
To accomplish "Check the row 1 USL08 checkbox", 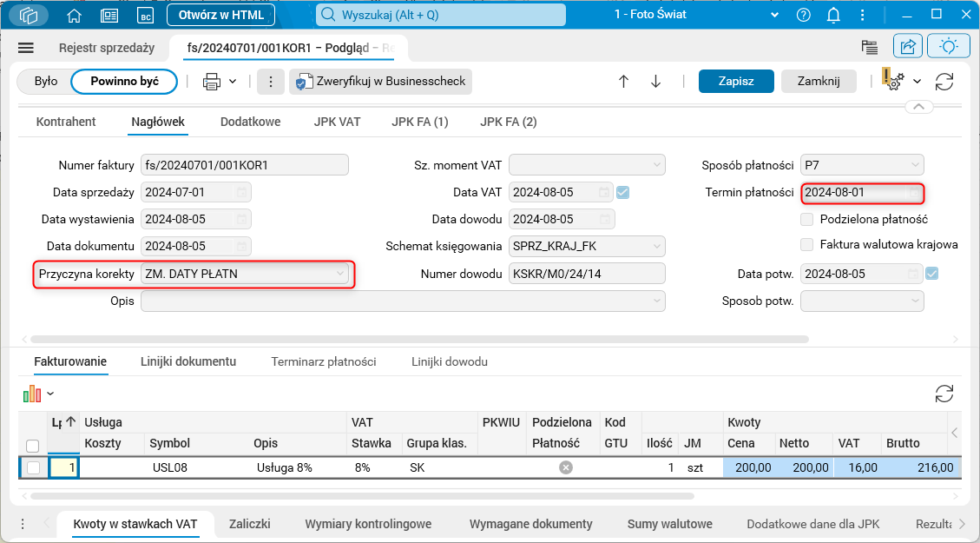I will (x=33, y=468).
